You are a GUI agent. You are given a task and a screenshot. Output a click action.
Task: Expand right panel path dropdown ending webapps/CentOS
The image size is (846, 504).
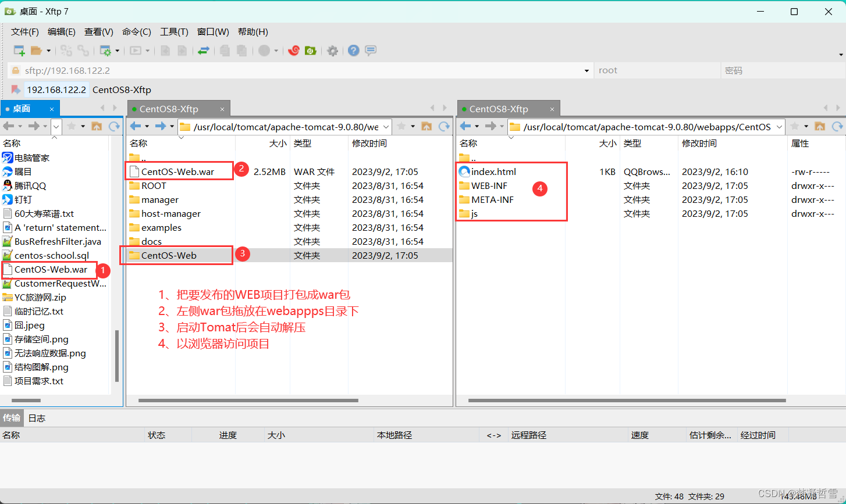point(780,126)
